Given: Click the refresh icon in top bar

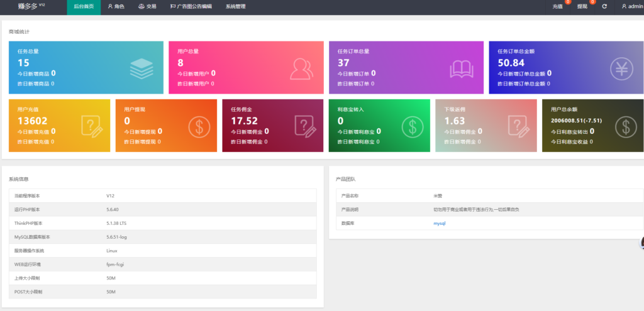Looking at the screenshot, I should coord(604,6).
